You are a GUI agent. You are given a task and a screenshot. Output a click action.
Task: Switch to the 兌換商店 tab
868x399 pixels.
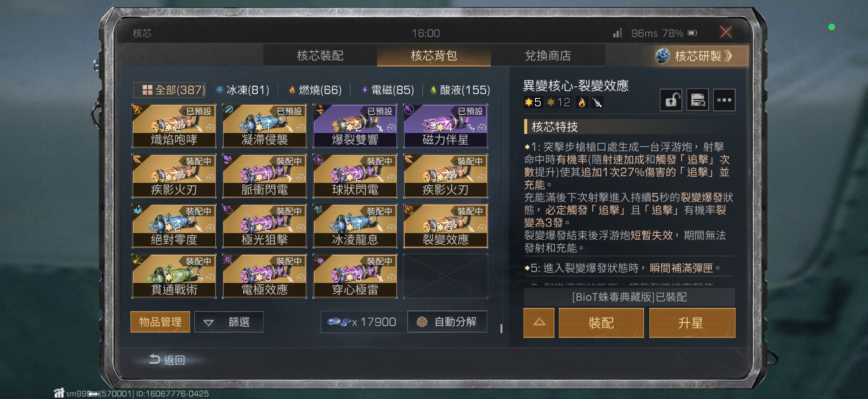coord(547,56)
